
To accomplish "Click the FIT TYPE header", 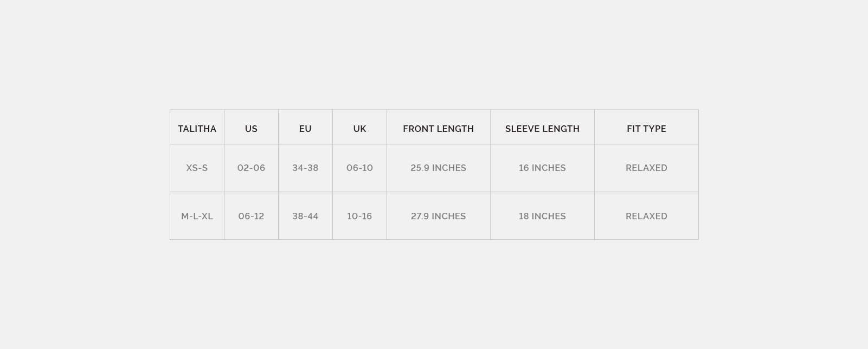I will point(646,129).
